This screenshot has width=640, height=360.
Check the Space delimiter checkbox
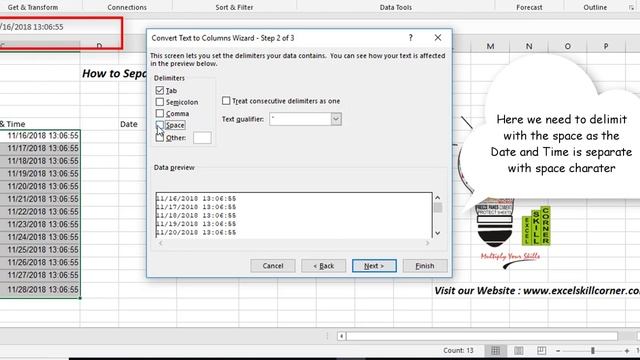160,125
